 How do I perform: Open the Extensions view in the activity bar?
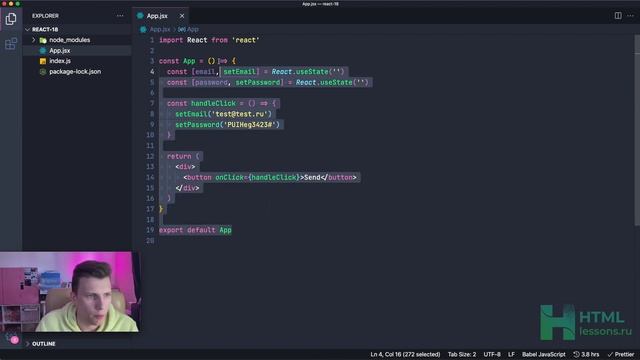11,44
